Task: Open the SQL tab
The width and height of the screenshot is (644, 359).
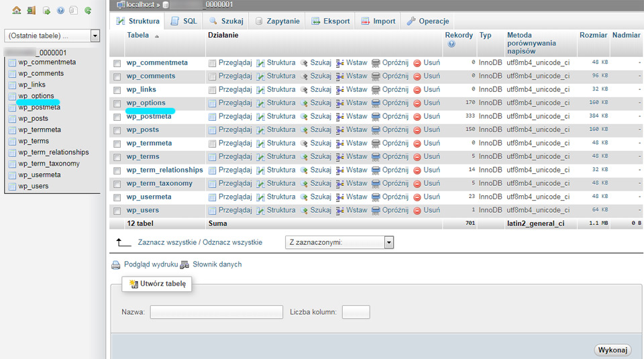Action: [184, 21]
